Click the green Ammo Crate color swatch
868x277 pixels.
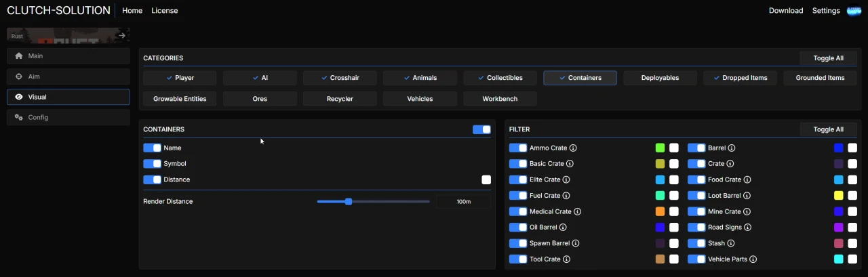pos(660,148)
